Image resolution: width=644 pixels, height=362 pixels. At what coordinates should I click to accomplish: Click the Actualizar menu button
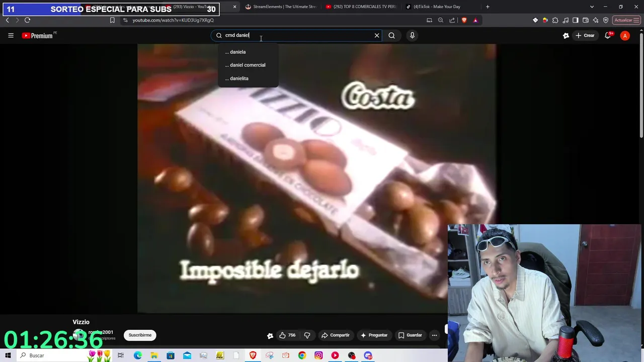(x=626, y=20)
